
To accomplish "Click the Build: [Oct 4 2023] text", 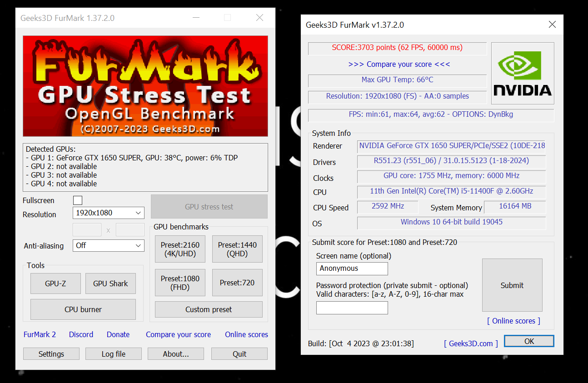I will pyautogui.click(x=361, y=343).
